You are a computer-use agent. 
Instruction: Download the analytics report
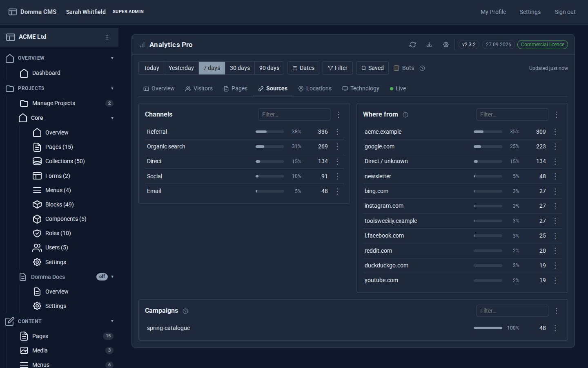[429, 45]
